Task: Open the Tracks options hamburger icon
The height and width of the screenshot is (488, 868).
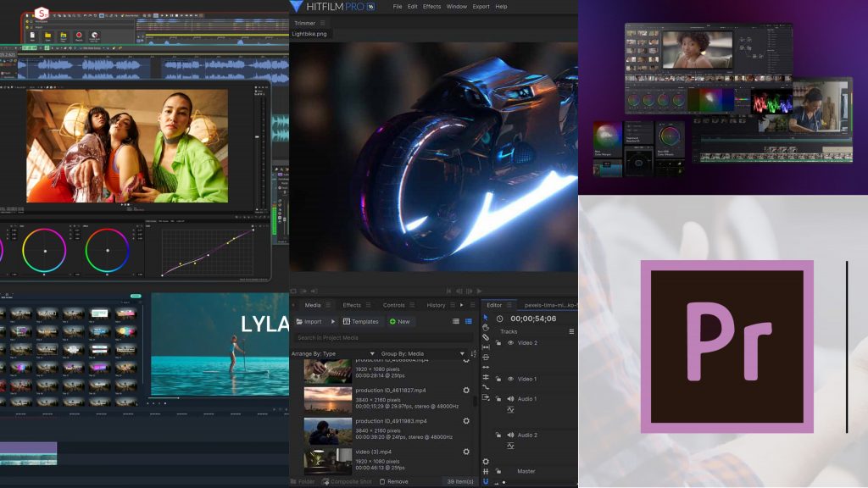Action: point(572,330)
